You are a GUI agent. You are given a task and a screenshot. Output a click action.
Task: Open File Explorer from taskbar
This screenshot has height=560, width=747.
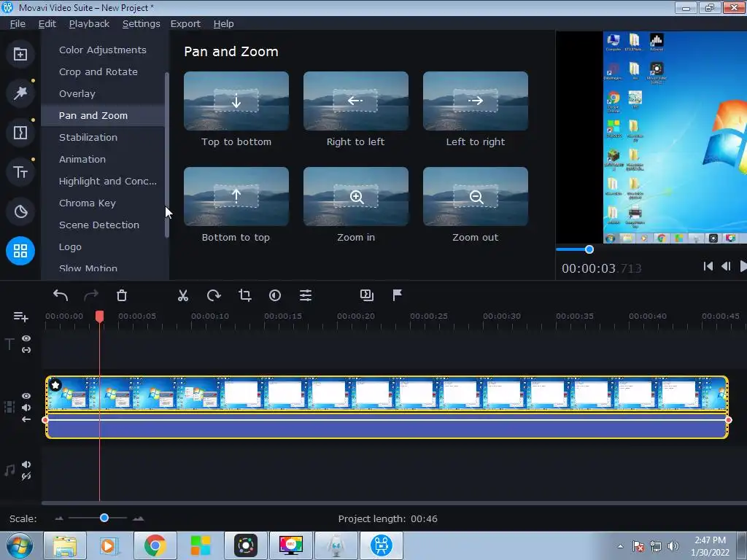pyautogui.click(x=65, y=545)
